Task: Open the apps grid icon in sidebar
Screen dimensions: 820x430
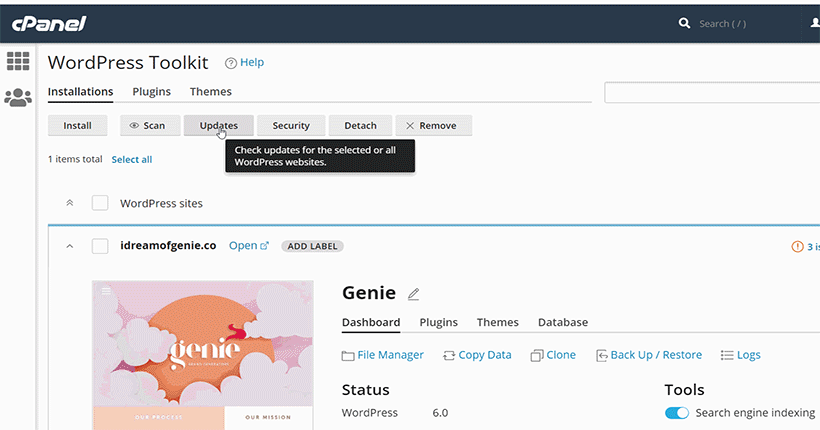Action: point(18,61)
